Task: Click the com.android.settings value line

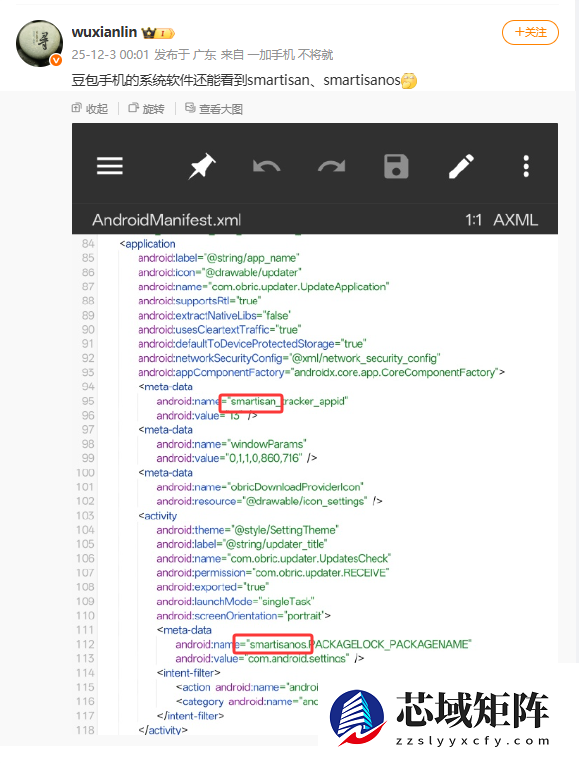Action: click(x=270, y=658)
